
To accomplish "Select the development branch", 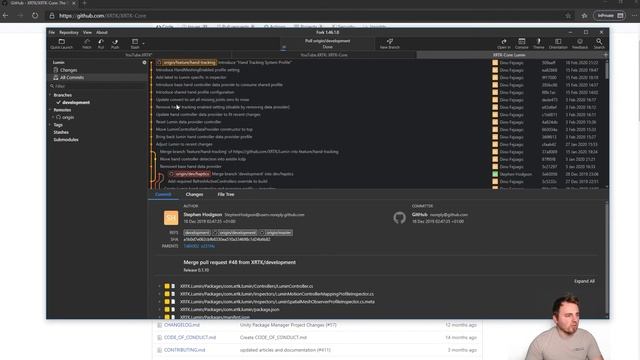I will (x=76, y=102).
